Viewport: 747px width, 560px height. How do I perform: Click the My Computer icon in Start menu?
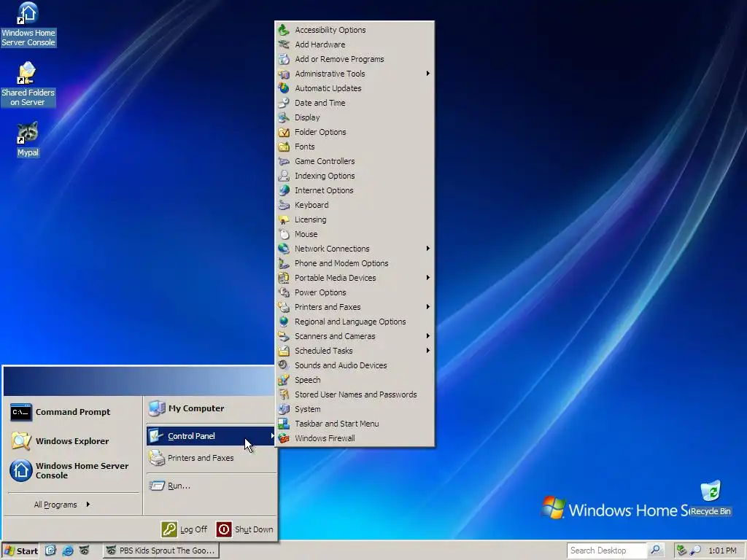coord(156,408)
